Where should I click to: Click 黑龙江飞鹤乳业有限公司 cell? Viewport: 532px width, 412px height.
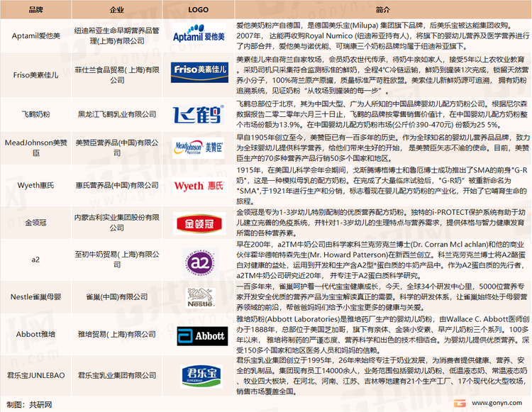117,114
